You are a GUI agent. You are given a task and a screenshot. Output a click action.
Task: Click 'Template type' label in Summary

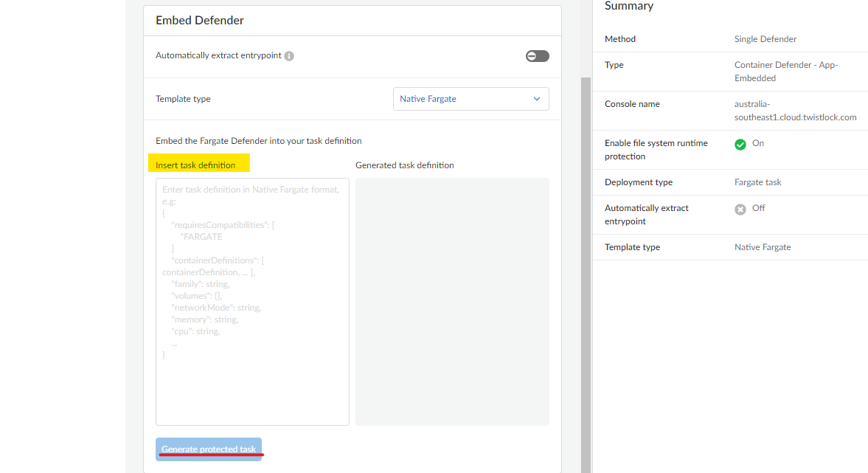coord(632,247)
